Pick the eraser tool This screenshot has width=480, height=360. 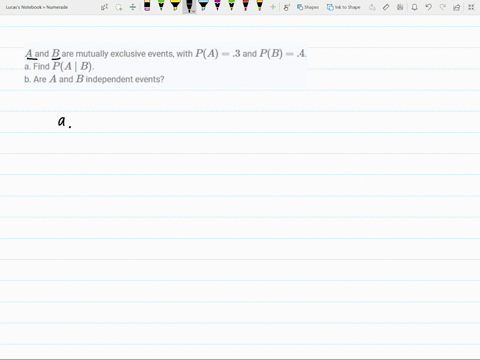pos(147,6)
